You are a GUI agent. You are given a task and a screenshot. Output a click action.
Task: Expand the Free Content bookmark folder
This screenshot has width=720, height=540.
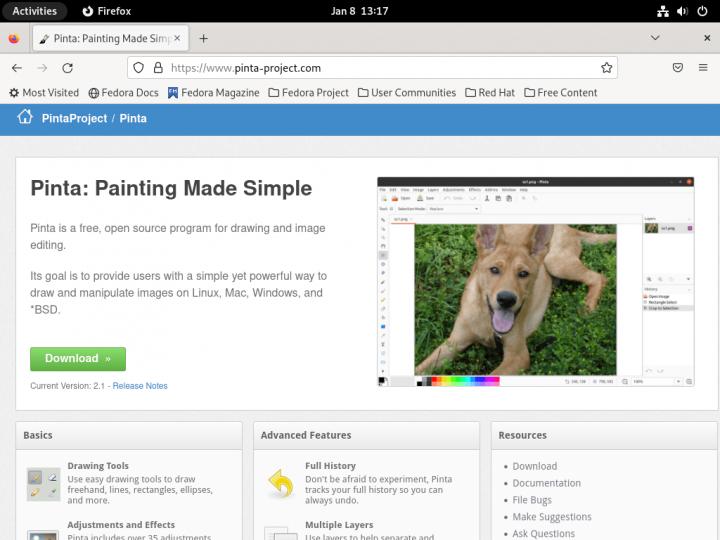coord(561,93)
